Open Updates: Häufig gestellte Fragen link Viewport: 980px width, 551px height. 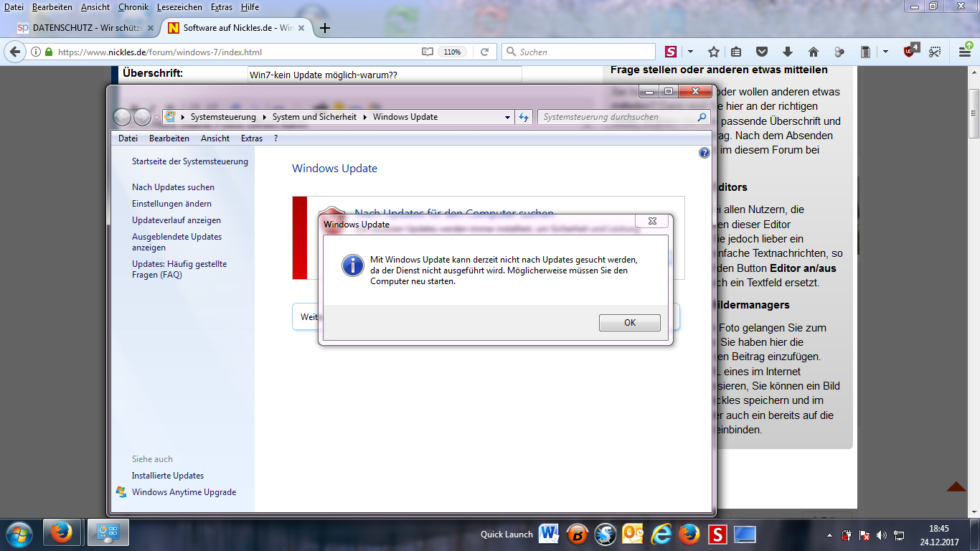tap(179, 269)
